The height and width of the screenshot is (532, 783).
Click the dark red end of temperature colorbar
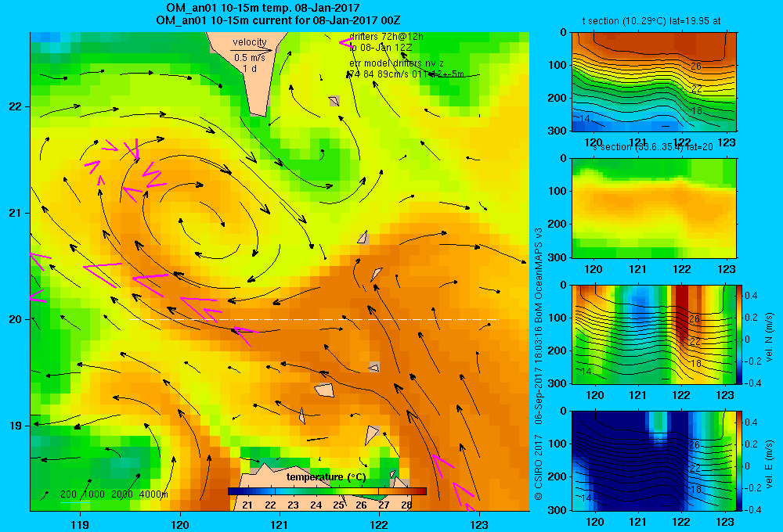tap(421, 491)
